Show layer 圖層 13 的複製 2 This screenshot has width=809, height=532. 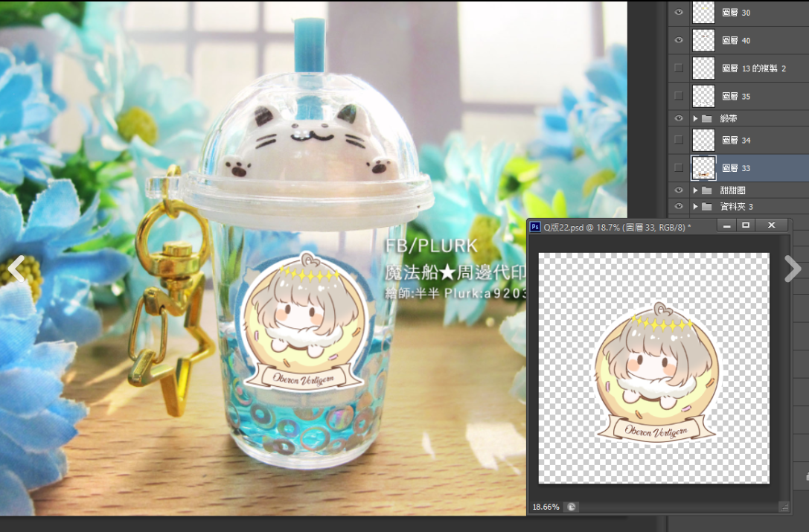(679, 68)
